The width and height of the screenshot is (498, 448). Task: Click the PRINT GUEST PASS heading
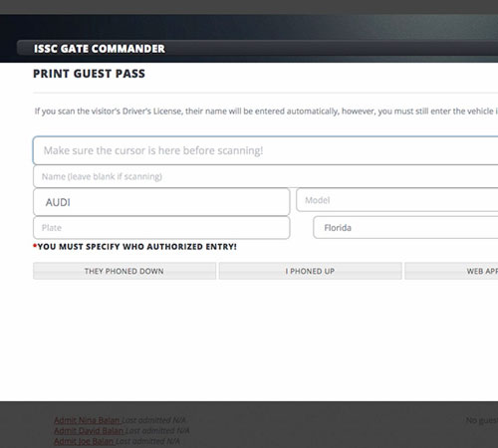click(89, 74)
